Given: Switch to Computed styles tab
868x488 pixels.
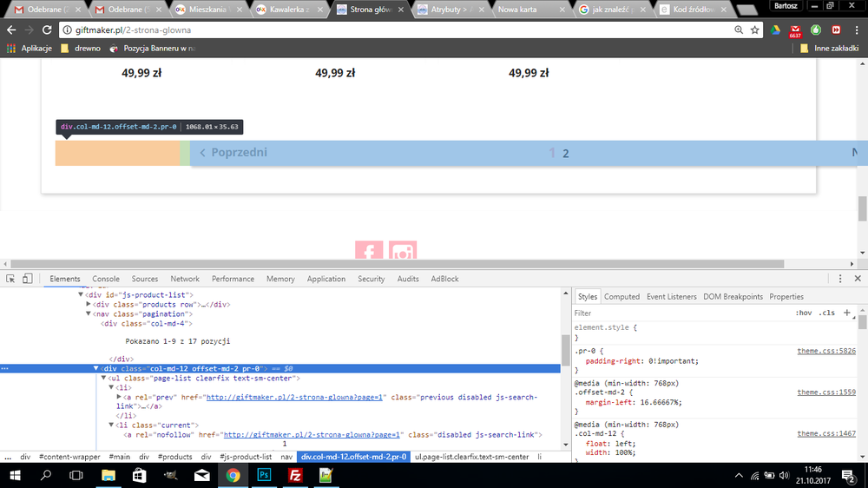Looking at the screenshot, I should (621, 296).
